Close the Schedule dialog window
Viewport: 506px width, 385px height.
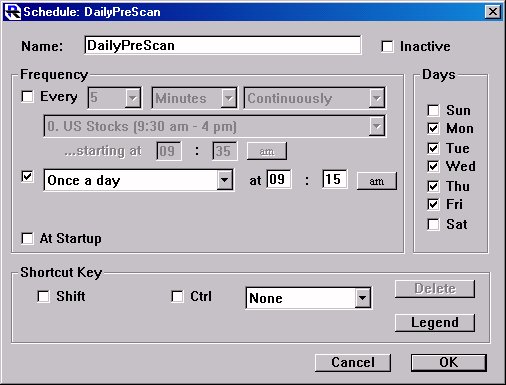pyautogui.click(x=493, y=12)
